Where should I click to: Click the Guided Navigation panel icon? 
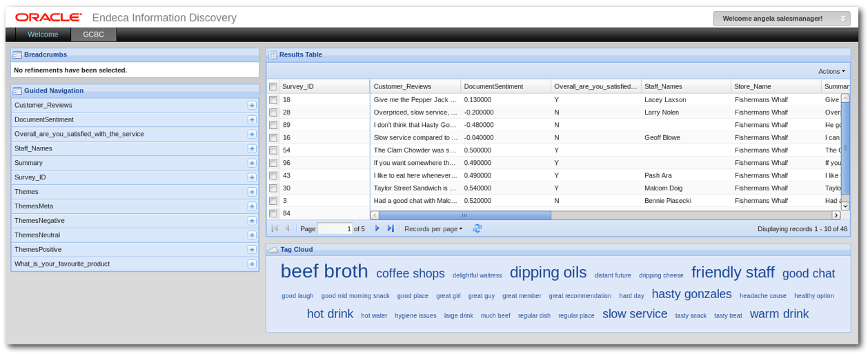(x=17, y=90)
